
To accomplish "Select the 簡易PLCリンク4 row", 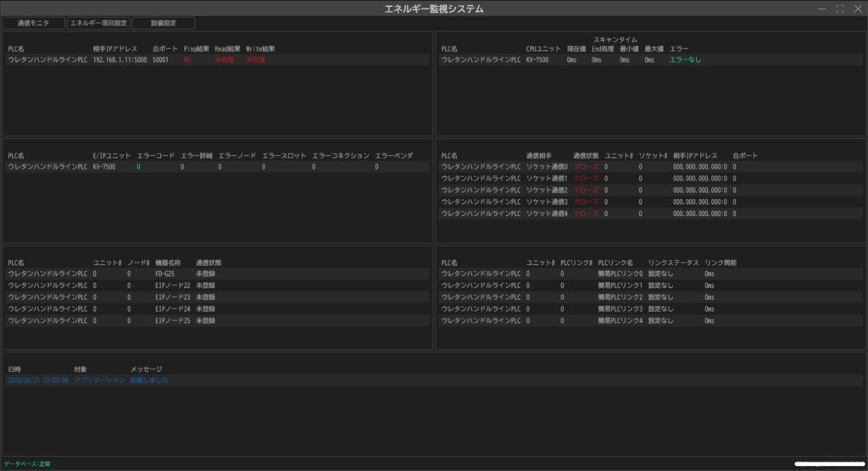I will coord(650,320).
